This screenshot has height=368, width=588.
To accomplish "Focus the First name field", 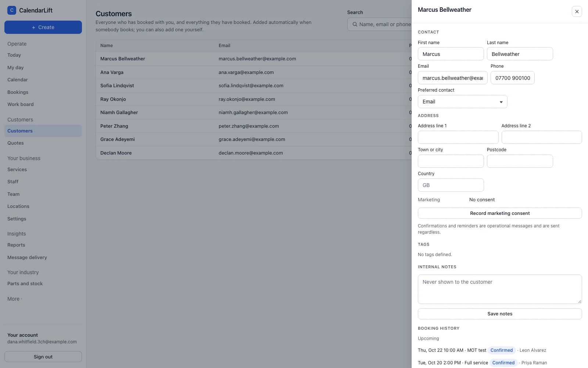I will 451,54.
